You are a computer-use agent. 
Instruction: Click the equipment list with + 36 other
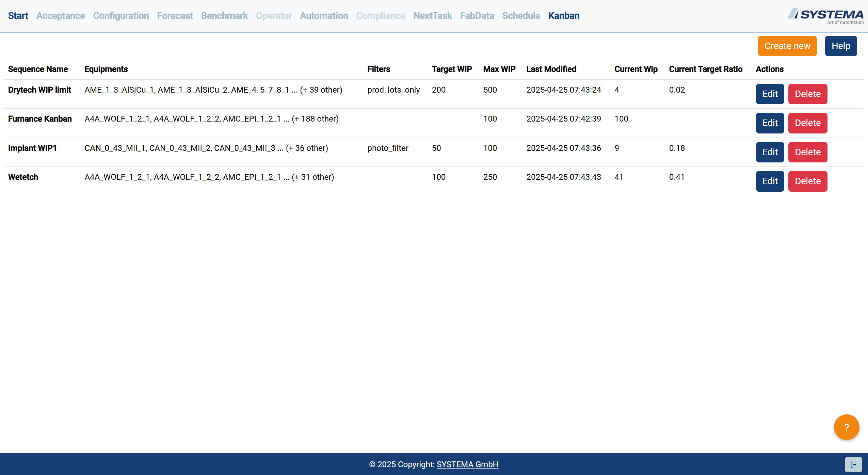(x=206, y=148)
